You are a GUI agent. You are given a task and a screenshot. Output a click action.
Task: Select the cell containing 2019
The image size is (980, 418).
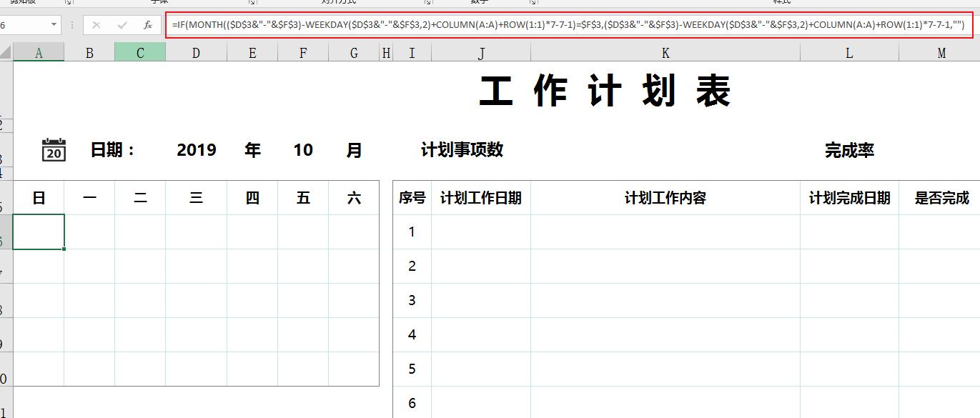tap(196, 150)
